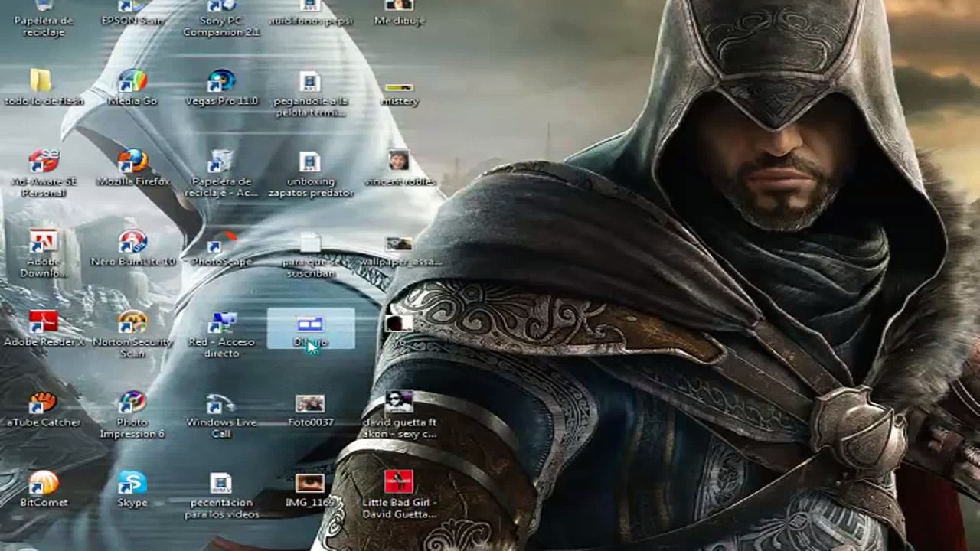Select the highlighted Dibujo file icon
Screen dimensions: 980x551
coord(310,324)
